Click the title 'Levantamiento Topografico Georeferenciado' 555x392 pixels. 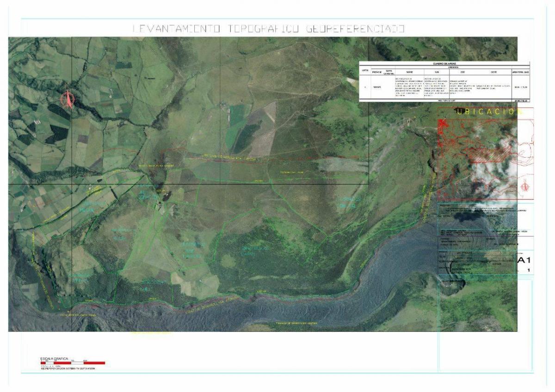coord(269,29)
